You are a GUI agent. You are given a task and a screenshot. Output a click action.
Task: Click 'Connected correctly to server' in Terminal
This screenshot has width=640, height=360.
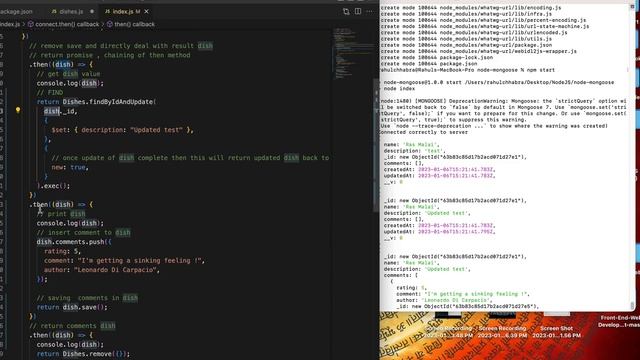coord(424,132)
